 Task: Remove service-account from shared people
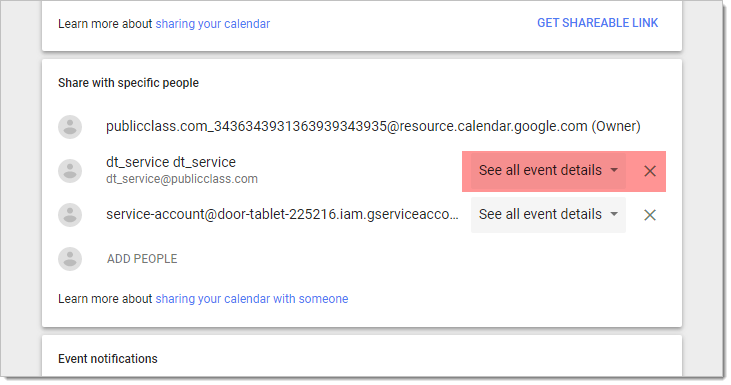pyautogui.click(x=650, y=215)
